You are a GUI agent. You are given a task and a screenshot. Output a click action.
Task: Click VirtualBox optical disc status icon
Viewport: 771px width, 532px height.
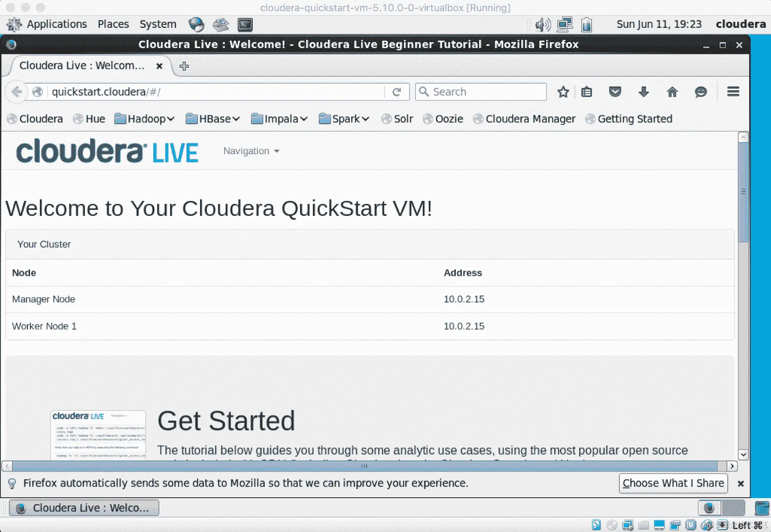point(612,525)
